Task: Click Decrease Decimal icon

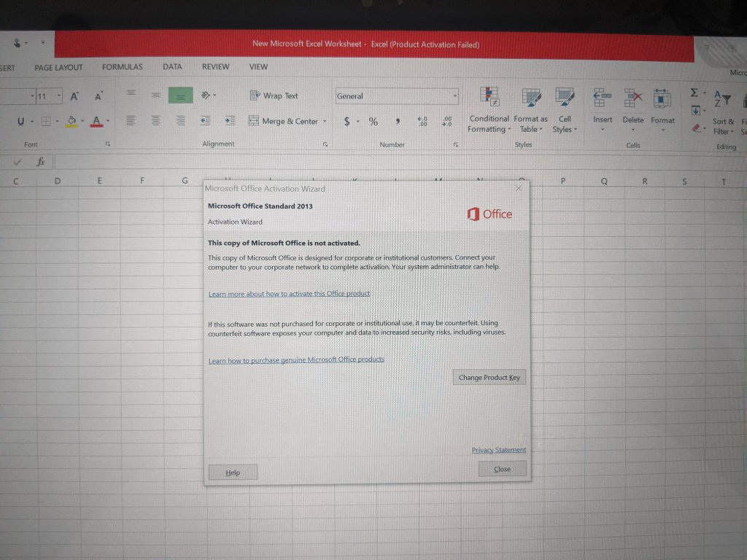Action: [447, 122]
